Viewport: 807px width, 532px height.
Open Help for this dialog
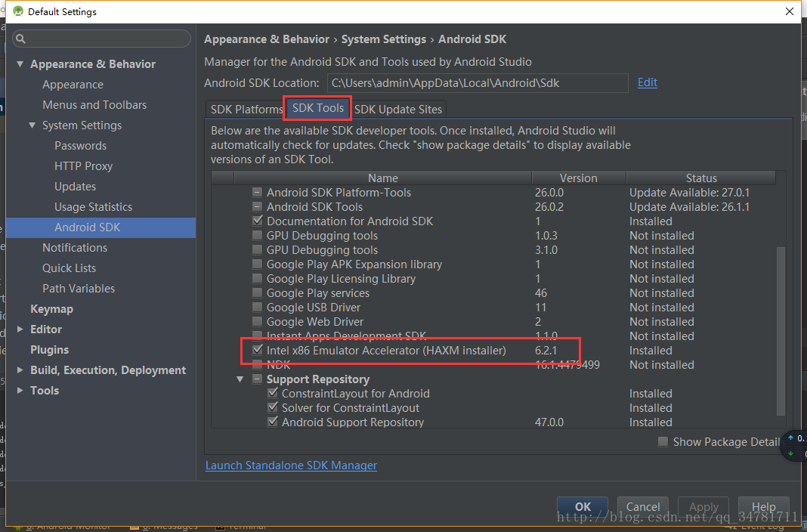tap(764, 507)
